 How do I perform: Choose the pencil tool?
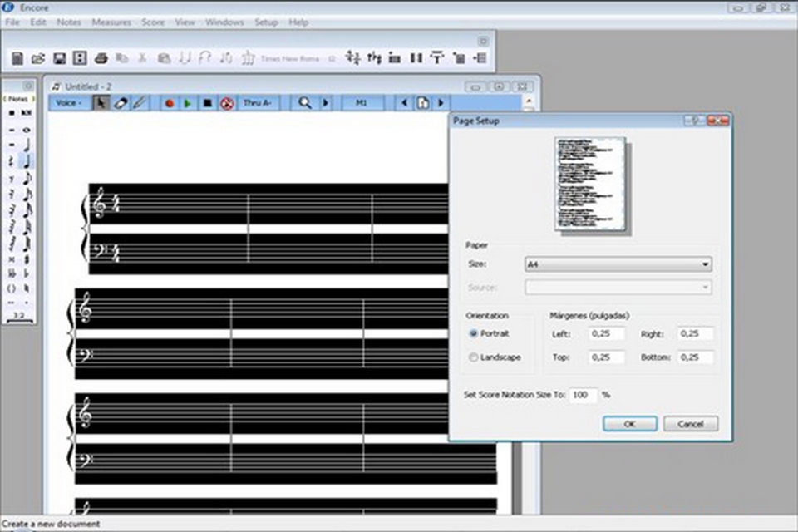pyautogui.click(x=140, y=103)
